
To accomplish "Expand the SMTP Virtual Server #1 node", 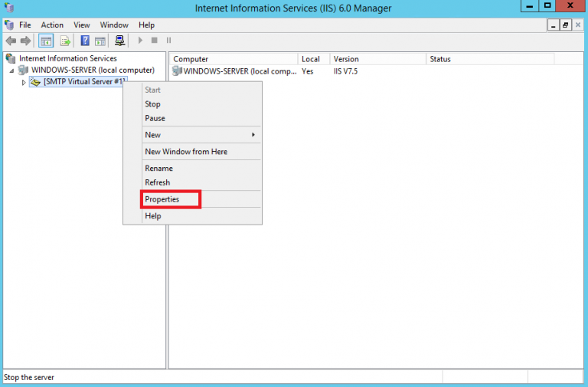I will point(24,82).
